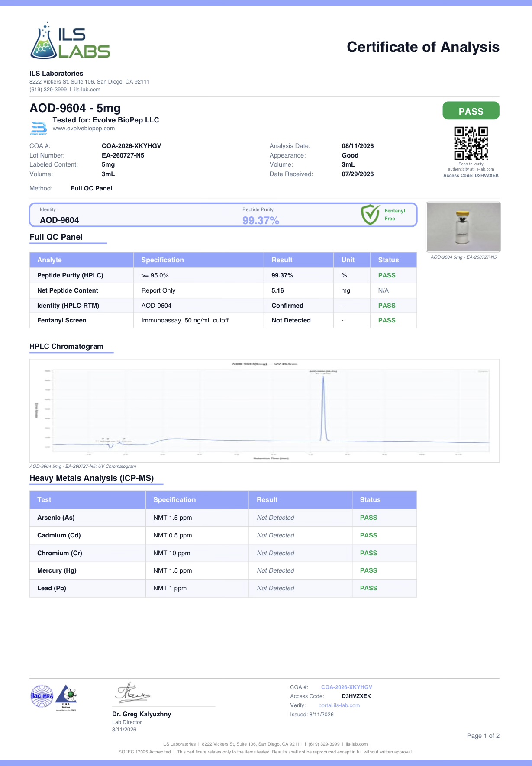This screenshot has height=766, width=532.
Task: Click the NMT 10 ppm specification
Action: point(171,553)
